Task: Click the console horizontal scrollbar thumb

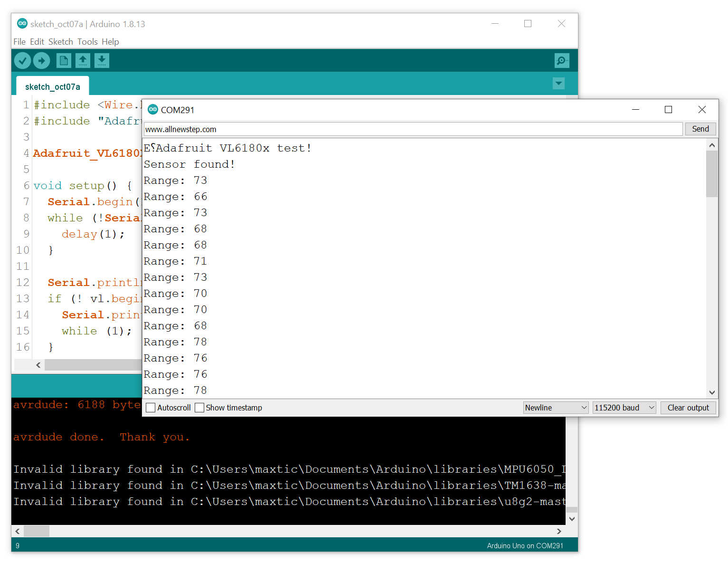Action: point(37,531)
